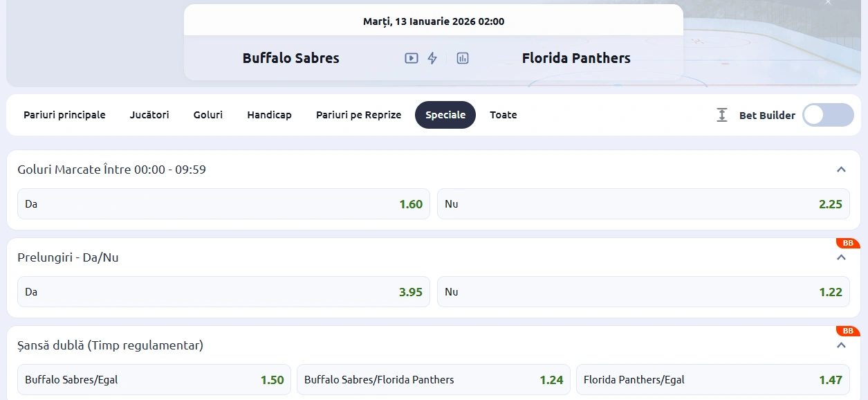View match statistics via the bar chart icon
The image size is (868, 400).
tap(462, 58)
